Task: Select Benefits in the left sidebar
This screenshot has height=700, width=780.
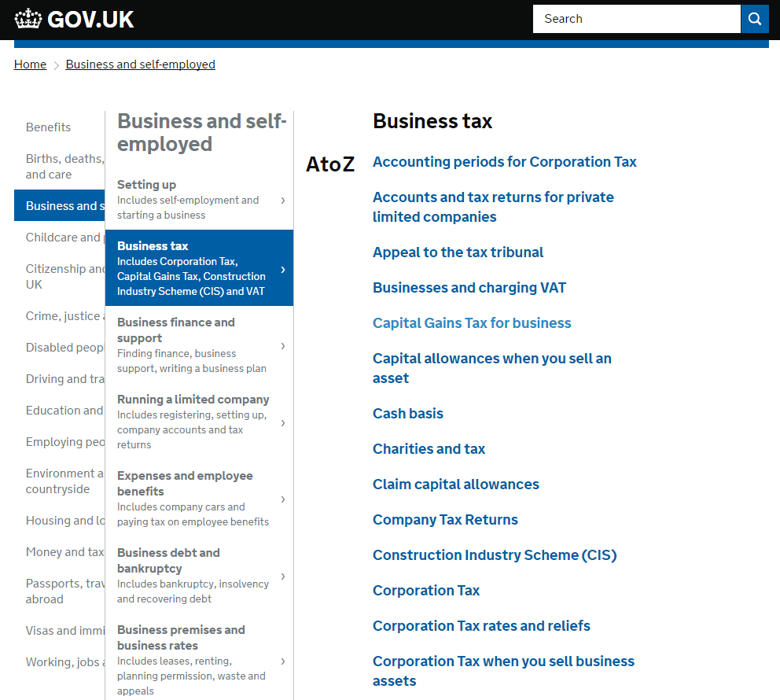Action: tap(48, 127)
